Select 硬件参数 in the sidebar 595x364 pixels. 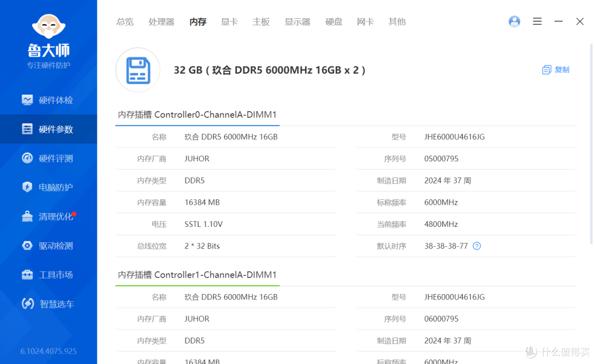(x=48, y=129)
